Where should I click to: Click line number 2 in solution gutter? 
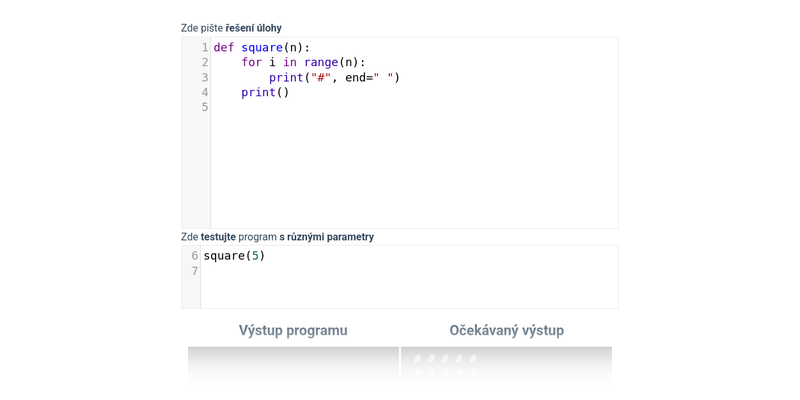tap(204, 63)
